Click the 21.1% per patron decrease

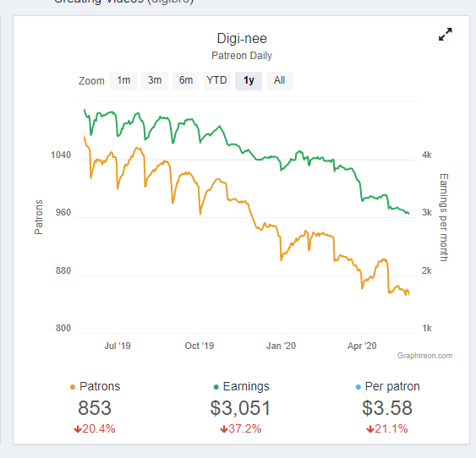tap(387, 429)
